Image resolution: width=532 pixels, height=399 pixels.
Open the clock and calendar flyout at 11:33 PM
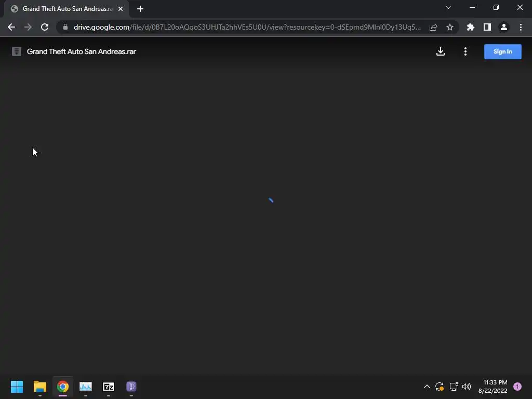[x=493, y=387]
